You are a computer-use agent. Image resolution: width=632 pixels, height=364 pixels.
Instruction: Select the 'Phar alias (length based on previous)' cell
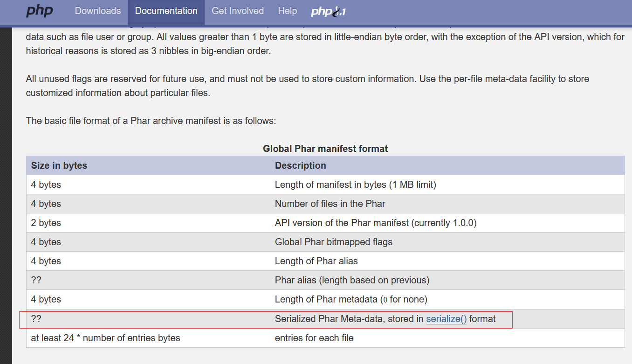[x=352, y=280]
